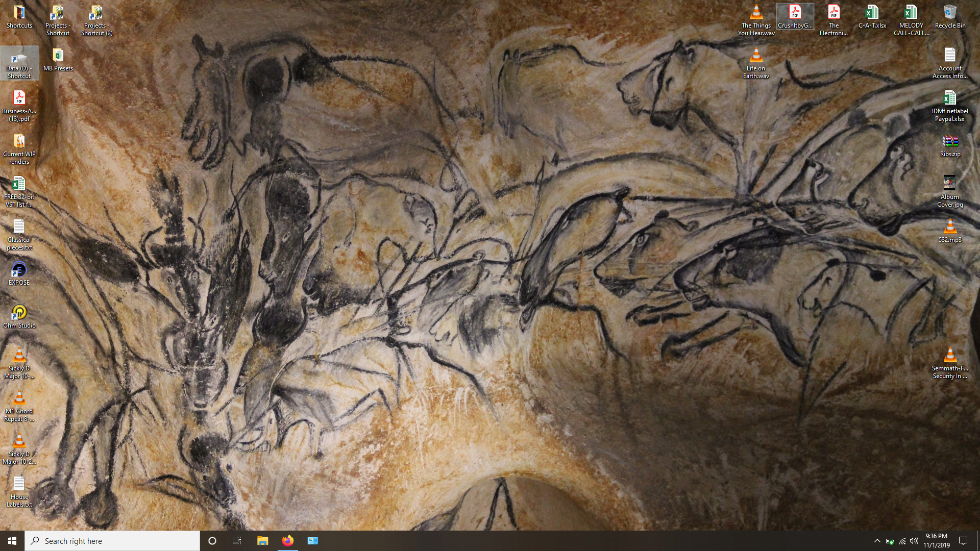Select M1 Chord Repeat 8-... audio file
Image resolution: width=980 pixels, height=551 pixels.
pos(19,406)
